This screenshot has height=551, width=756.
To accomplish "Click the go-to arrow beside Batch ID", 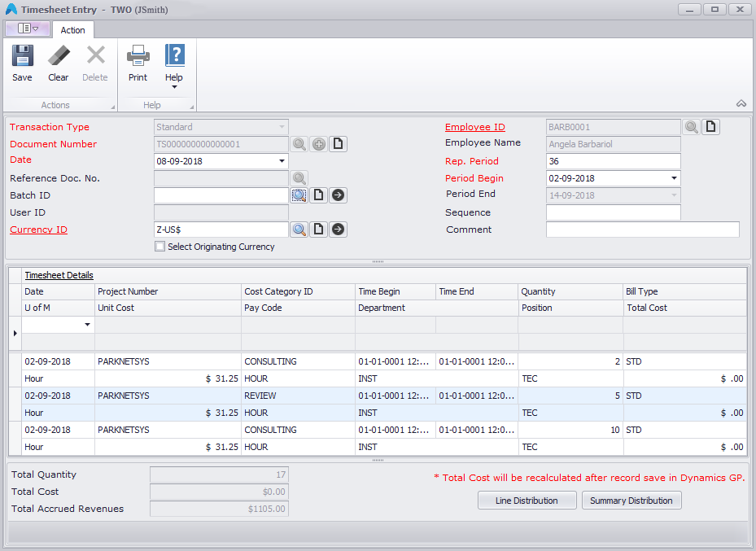I will point(338,195).
